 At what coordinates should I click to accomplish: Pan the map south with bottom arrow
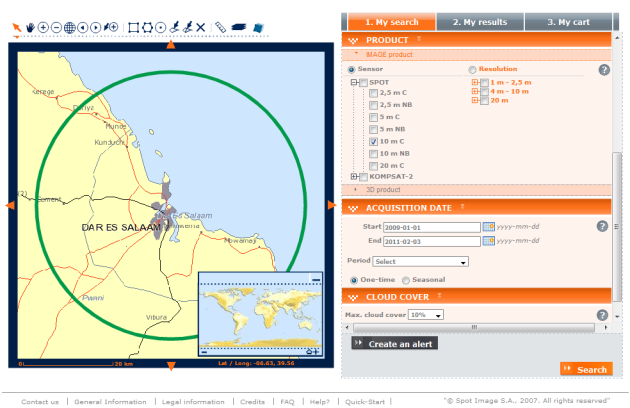coord(171,365)
